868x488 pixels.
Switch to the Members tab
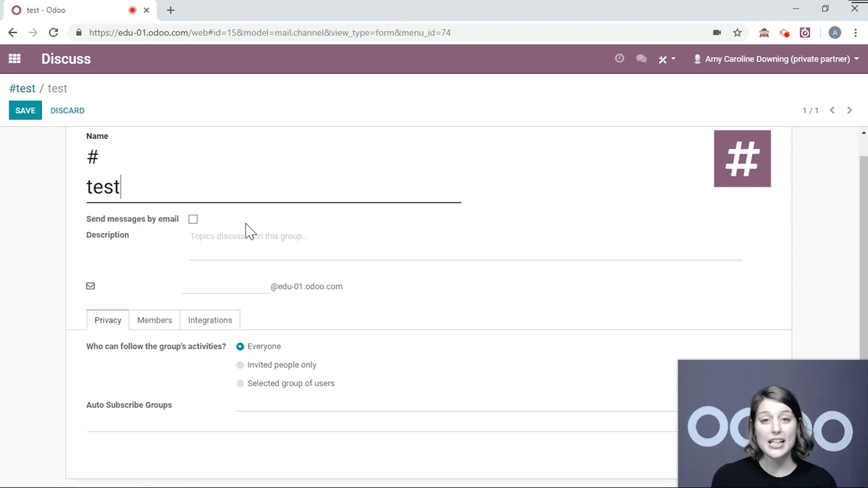click(x=155, y=320)
